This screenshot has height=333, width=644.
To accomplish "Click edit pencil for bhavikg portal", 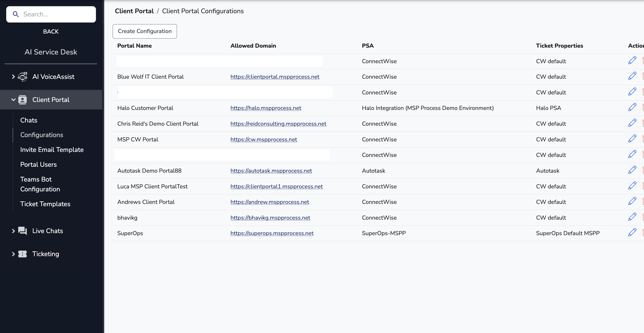I will (x=632, y=217).
